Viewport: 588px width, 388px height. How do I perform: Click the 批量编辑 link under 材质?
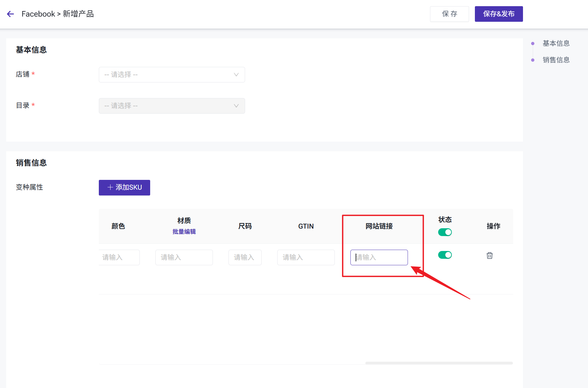pyautogui.click(x=184, y=232)
